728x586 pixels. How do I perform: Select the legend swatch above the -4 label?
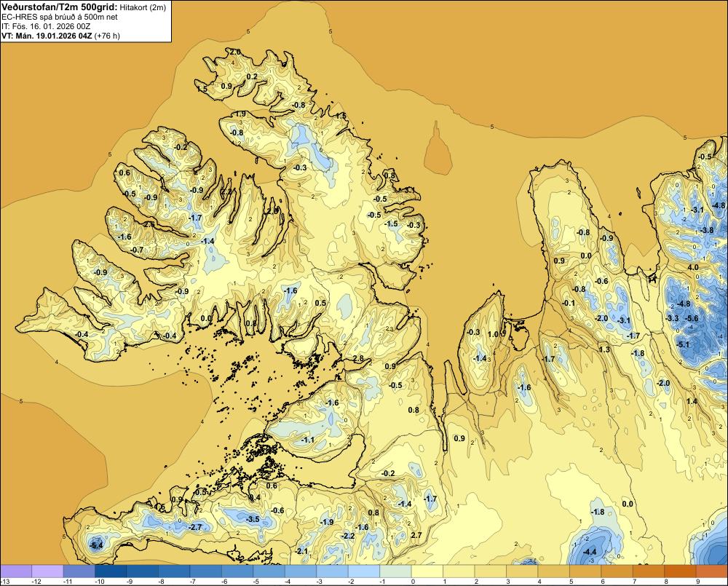(301, 571)
